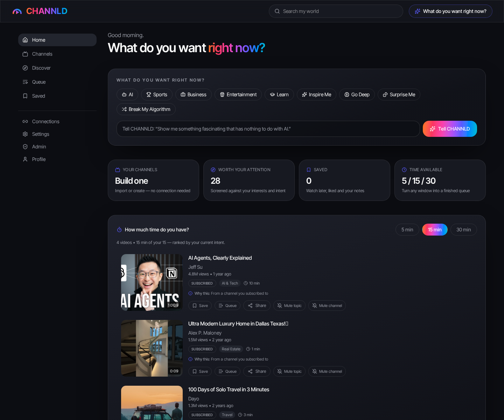Click the CHANNLD logo icon
Viewport: 504px width, 420px height.
[17, 11]
